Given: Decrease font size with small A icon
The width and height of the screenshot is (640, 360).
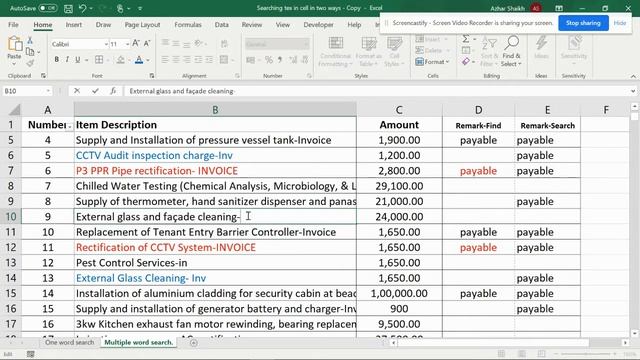Looking at the screenshot, I should click(x=147, y=43).
